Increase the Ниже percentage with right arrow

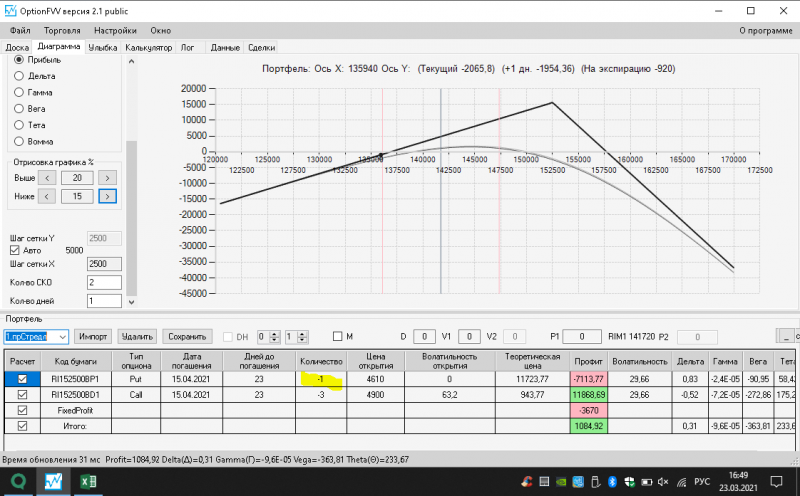point(107,196)
